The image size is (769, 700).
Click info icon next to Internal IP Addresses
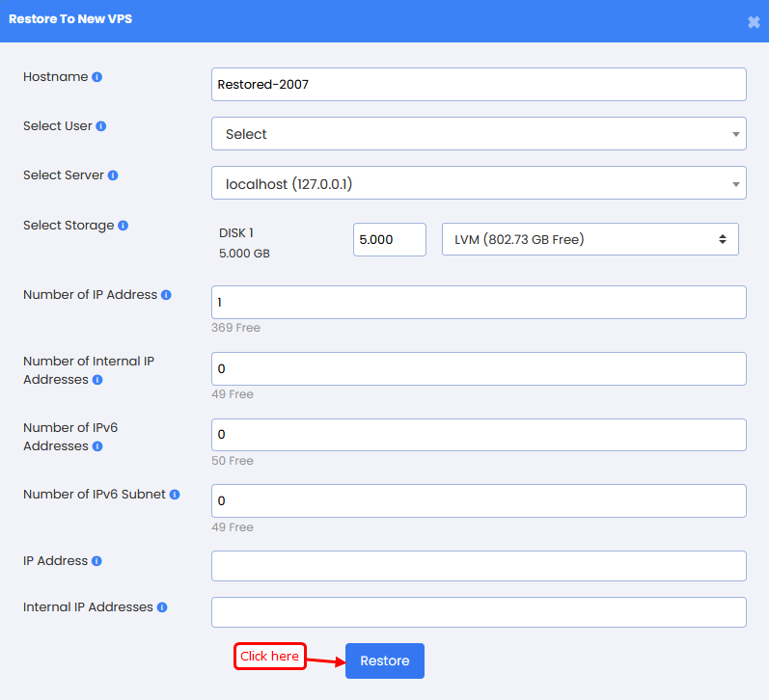[x=162, y=607]
